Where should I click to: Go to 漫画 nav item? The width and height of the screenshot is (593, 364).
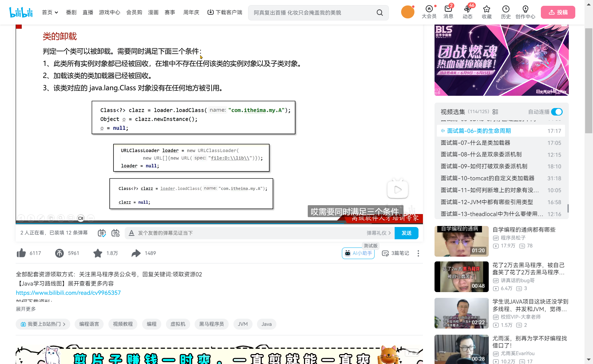tap(153, 12)
